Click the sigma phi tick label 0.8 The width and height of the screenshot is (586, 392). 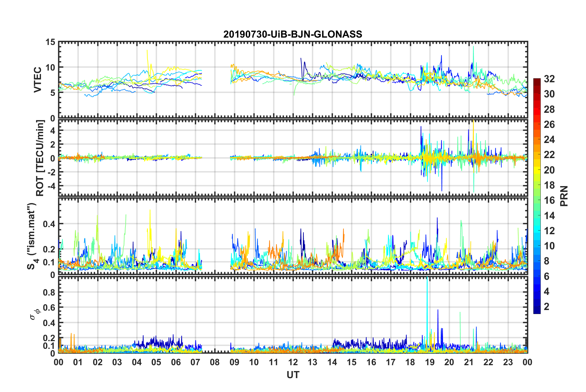tap(49, 292)
